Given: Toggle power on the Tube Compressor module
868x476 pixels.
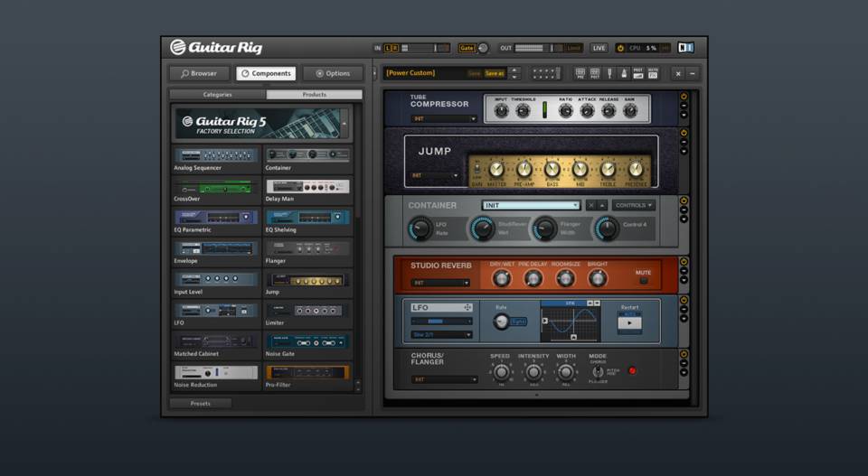Looking at the screenshot, I should pyautogui.click(x=684, y=97).
